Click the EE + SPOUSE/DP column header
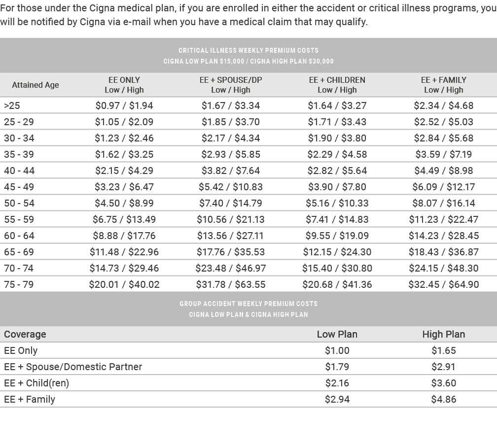 230,85
